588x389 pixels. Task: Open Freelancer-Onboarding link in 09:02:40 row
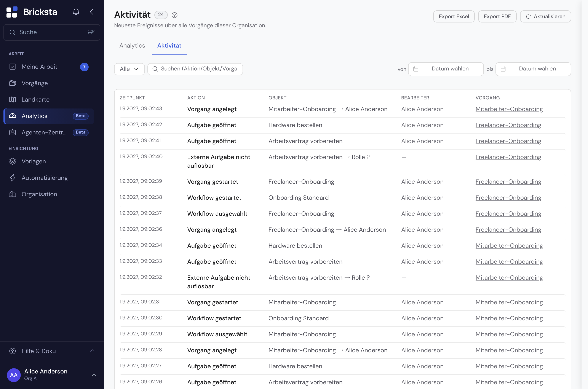(x=508, y=157)
